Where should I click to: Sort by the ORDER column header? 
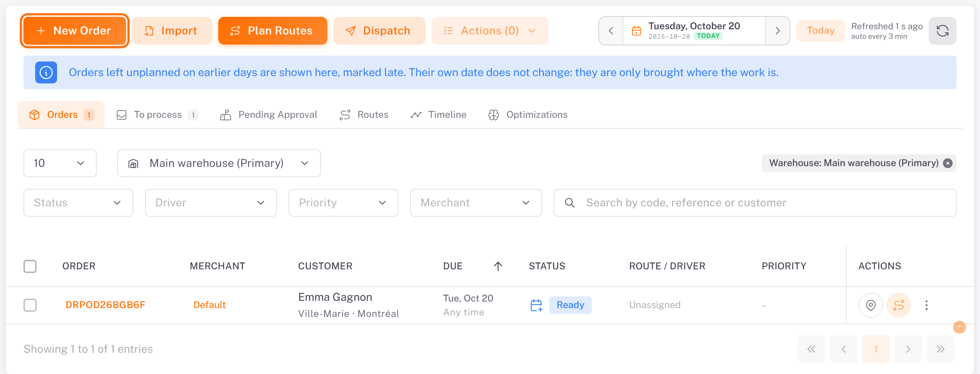coord(79,266)
